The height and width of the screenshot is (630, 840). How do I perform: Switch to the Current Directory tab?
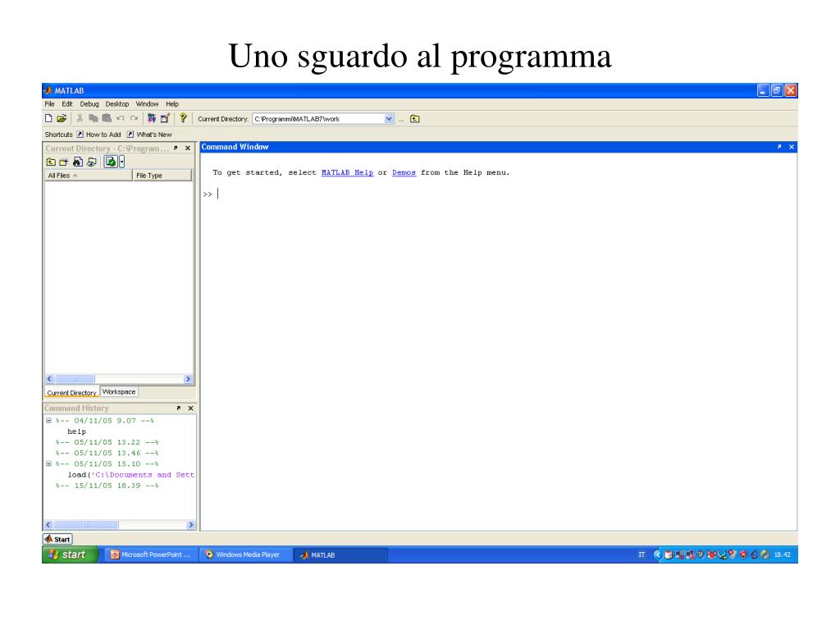71,393
